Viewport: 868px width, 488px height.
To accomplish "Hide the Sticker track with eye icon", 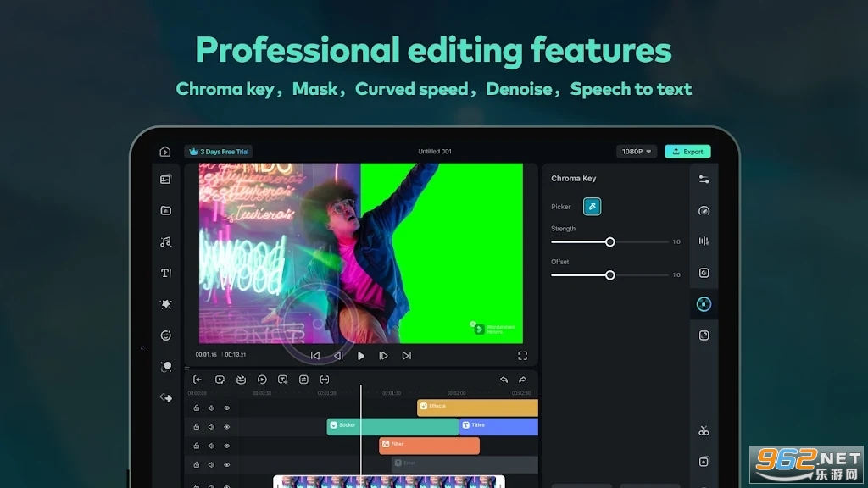I will click(227, 427).
